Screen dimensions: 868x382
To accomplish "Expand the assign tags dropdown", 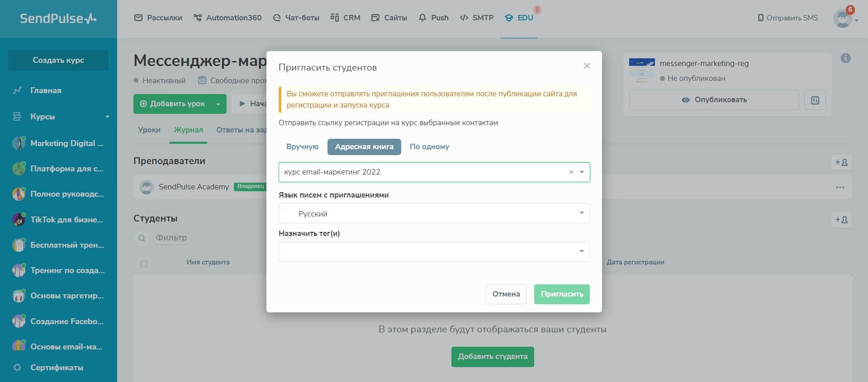I will click(582, 252).
